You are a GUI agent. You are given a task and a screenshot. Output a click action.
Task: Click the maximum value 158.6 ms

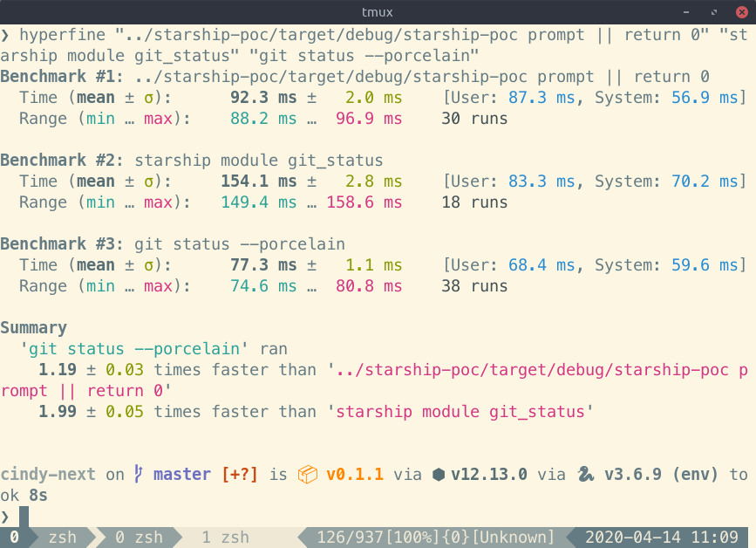(364, 202)
